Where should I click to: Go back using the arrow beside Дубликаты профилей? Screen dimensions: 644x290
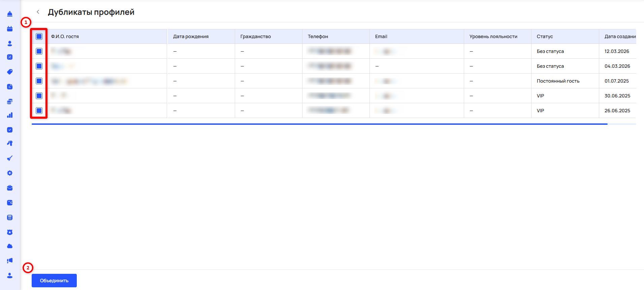(38, 12)
